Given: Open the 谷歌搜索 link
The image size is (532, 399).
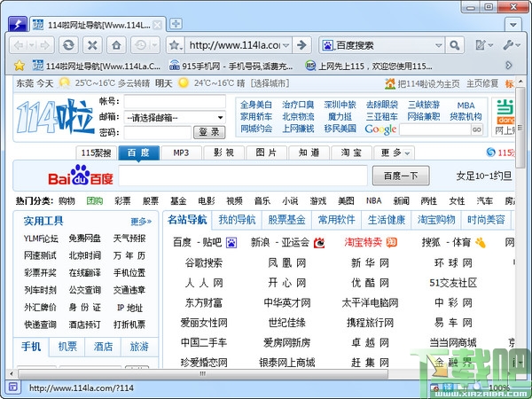Looking at the screenshot, I should tap(204, 263).
